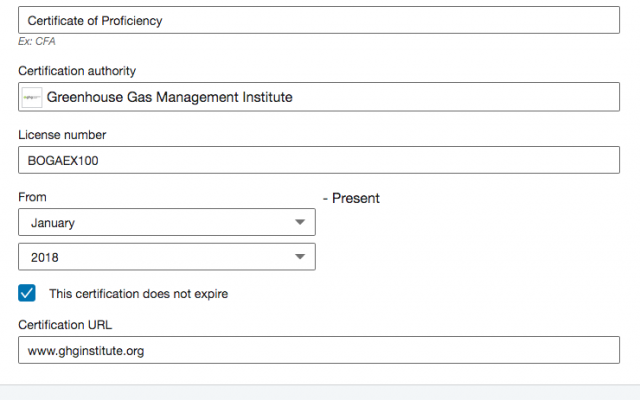The image size is (640, 400).
Task: Click the 'Present' end date text
Action: coord(356,198)
